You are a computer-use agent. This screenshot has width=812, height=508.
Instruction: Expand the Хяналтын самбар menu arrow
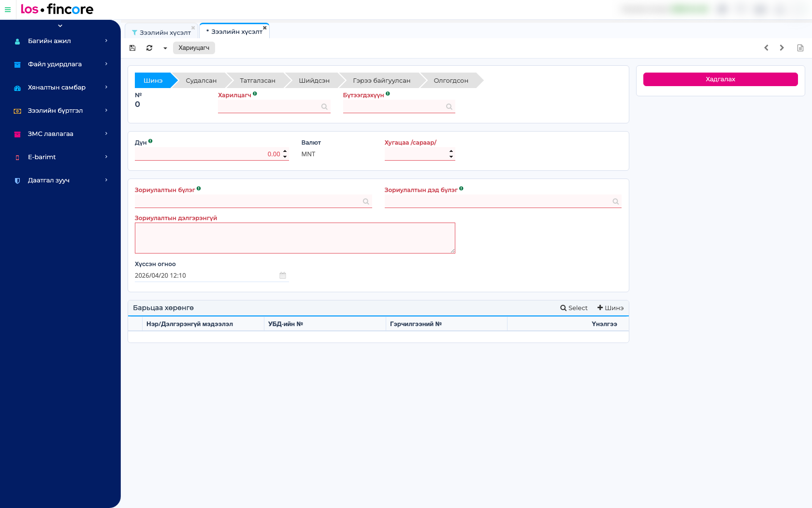click(x=106, y=88)
